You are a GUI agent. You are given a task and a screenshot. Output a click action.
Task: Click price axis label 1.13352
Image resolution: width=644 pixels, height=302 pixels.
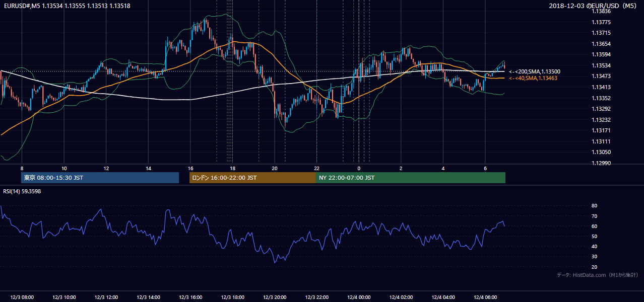pyautogui.click(x=602, y=98)
